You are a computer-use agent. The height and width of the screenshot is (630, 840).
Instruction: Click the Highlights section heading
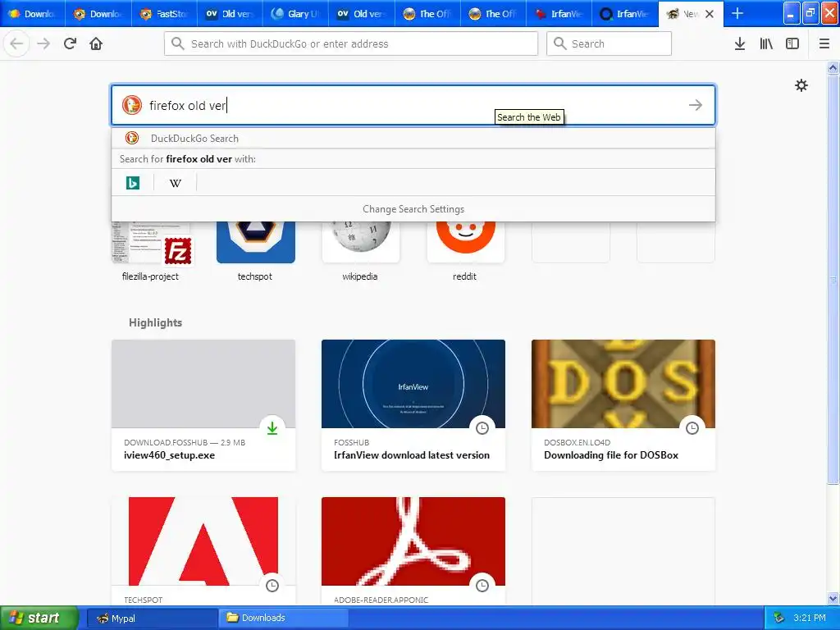point(155,322)
